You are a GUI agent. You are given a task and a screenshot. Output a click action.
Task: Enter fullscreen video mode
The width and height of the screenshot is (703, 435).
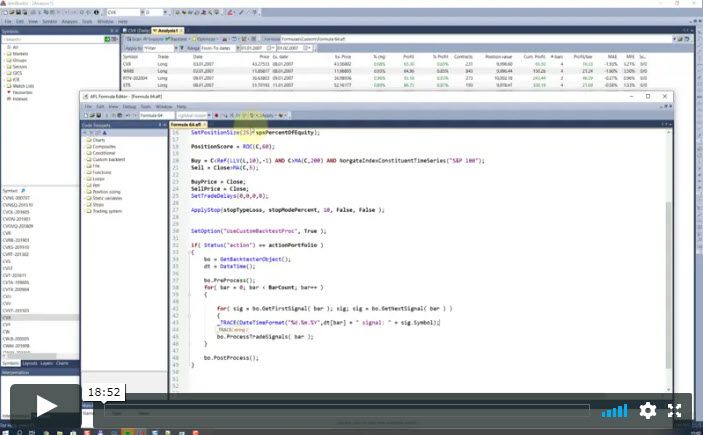point(674,410)
